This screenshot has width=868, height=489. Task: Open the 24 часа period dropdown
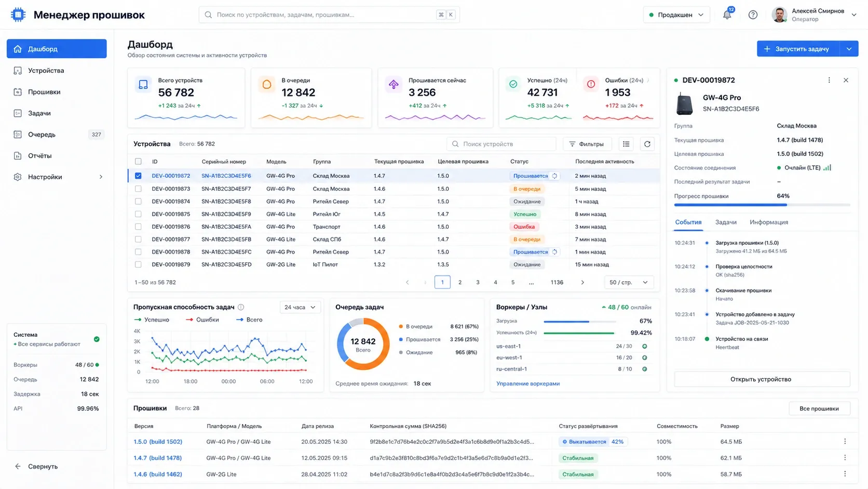click(x=300, y=307)
